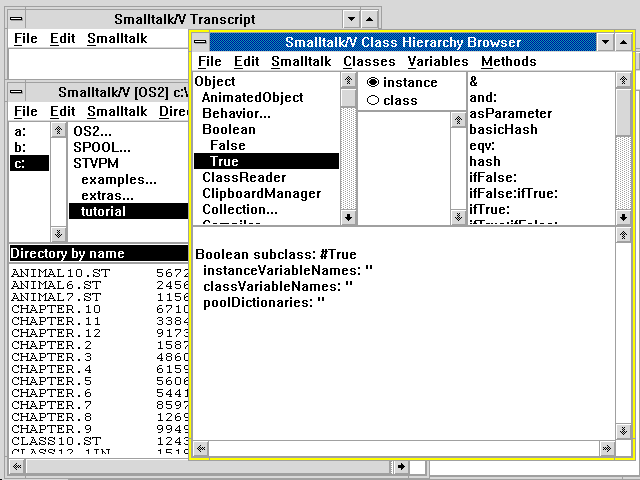Select the STVPM directory
Image resolution: width=640 pixels, height=480 pixels.
coord(96,163)
